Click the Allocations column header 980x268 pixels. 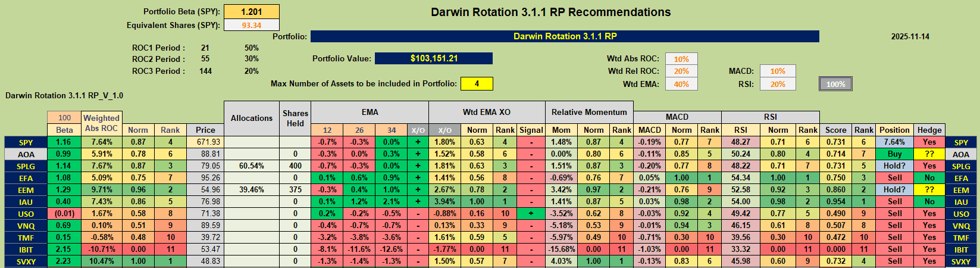[252, 118]
